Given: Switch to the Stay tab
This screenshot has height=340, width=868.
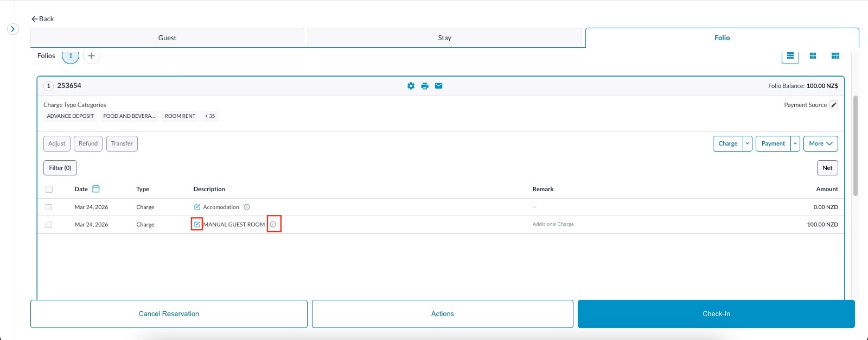Looking at the screenshot, I should point(444,38).
